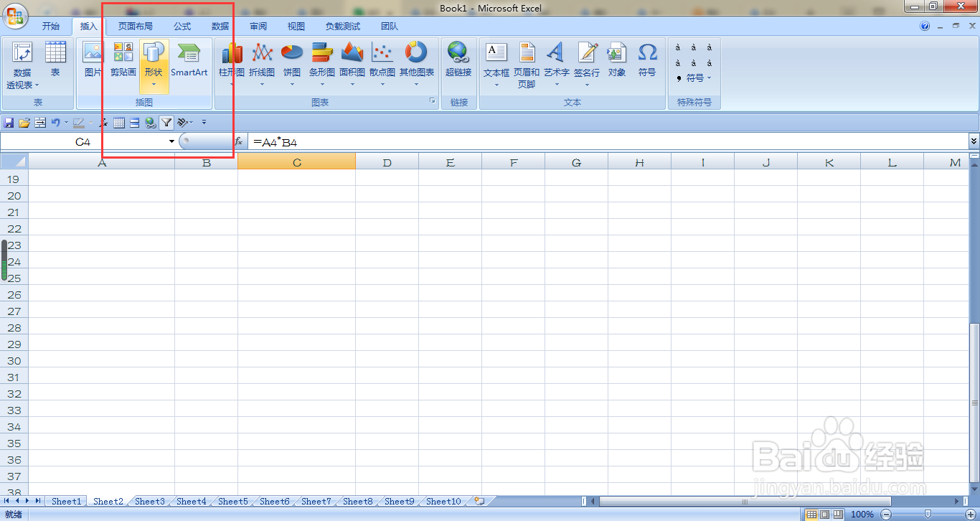Click the zoom out minus button
Image resolution: width=980 pixels, height=521 pixels.
click(x=885, y=514)
